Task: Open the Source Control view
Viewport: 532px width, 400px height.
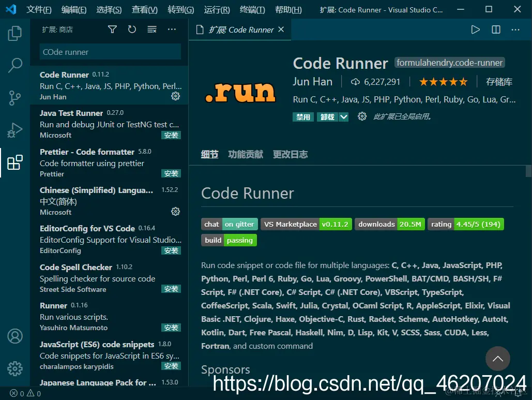Action: coord(15,98)
